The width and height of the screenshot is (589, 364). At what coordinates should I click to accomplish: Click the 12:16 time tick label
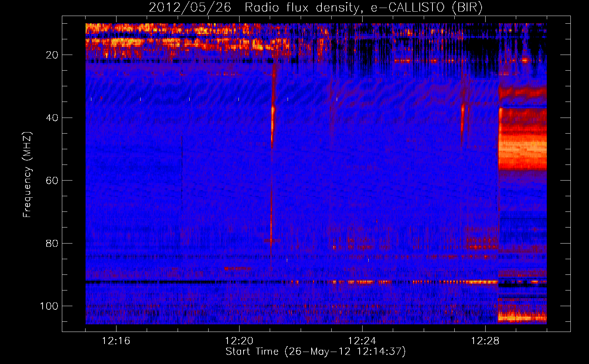(x=116, y=341)
